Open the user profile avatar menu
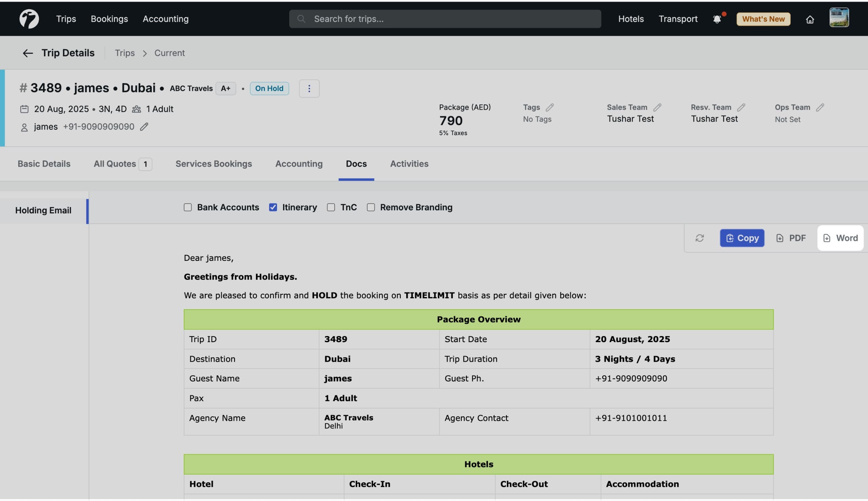Viewport: 868px width, 501px height. click(839, 18)
